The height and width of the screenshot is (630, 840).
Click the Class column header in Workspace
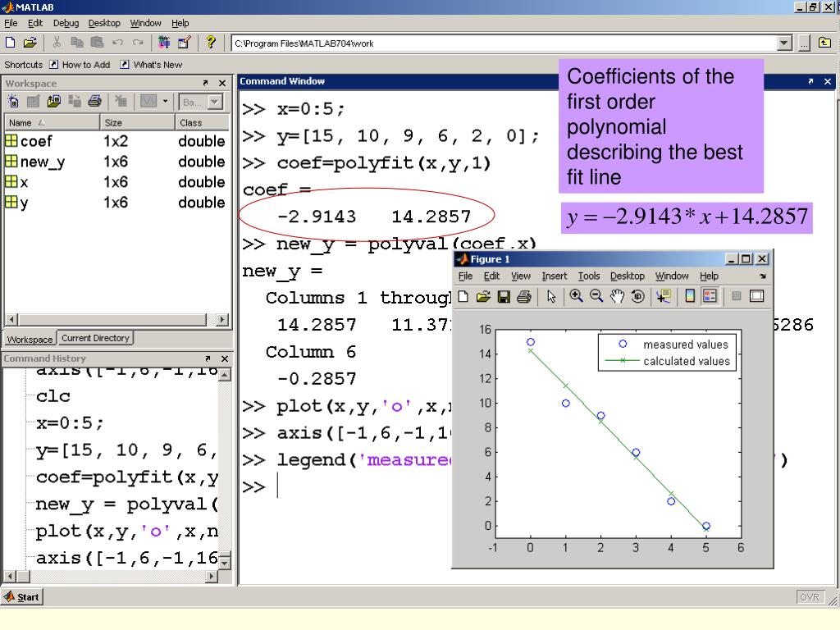tap(203, 123)
